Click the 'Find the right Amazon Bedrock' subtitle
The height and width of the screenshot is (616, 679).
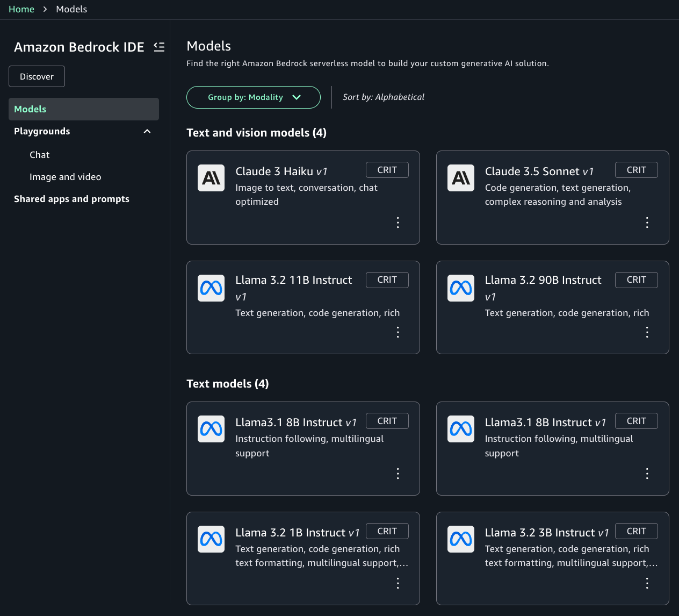[367, 63]
